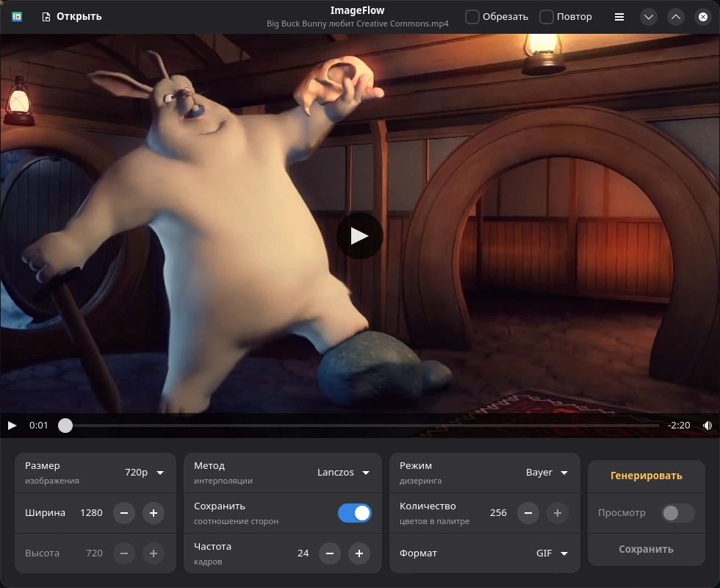Click the Ширина value field showing 1280
This screenshot has height=588, width=720.
point(91,513)
